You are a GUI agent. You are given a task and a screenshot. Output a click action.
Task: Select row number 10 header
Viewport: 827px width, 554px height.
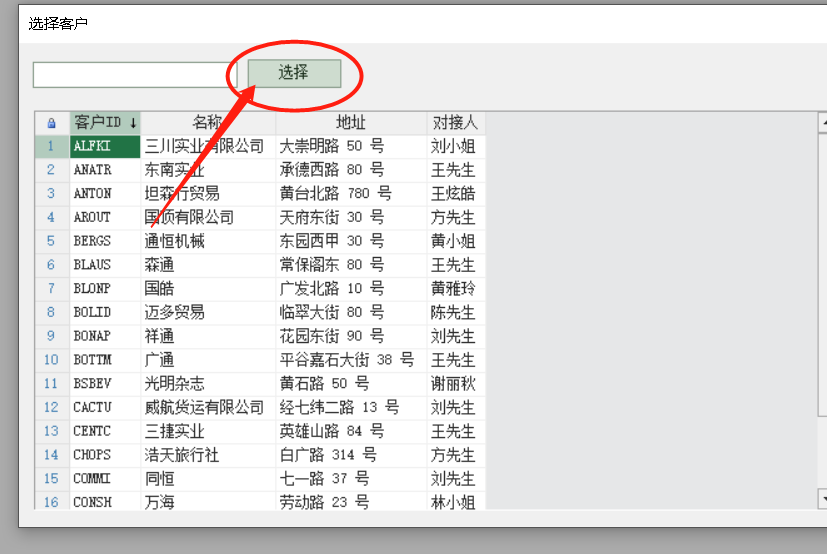point(52,360)
